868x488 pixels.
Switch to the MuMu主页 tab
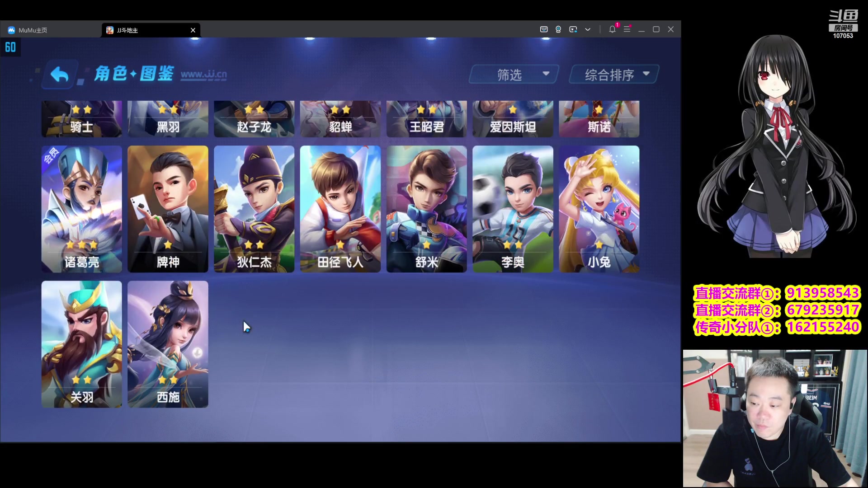click(x=51, y=30)
